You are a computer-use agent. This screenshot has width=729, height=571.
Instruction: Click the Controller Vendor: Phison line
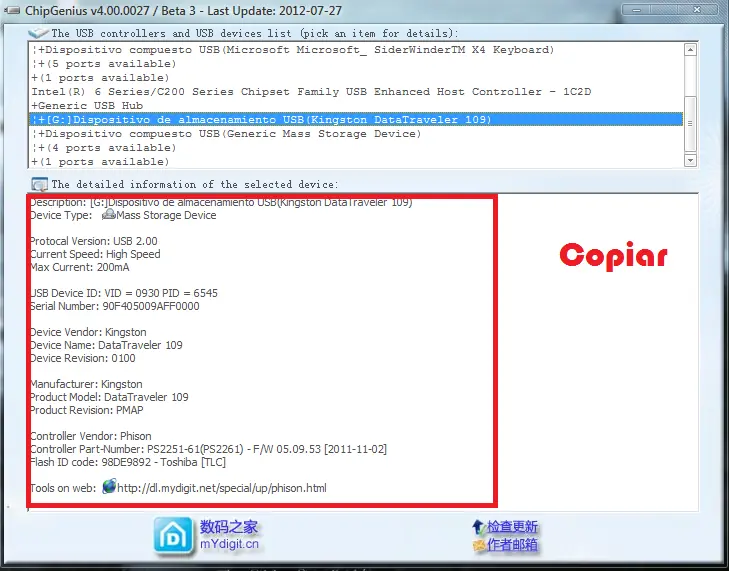pyautogui.click(x=91, y=436)
